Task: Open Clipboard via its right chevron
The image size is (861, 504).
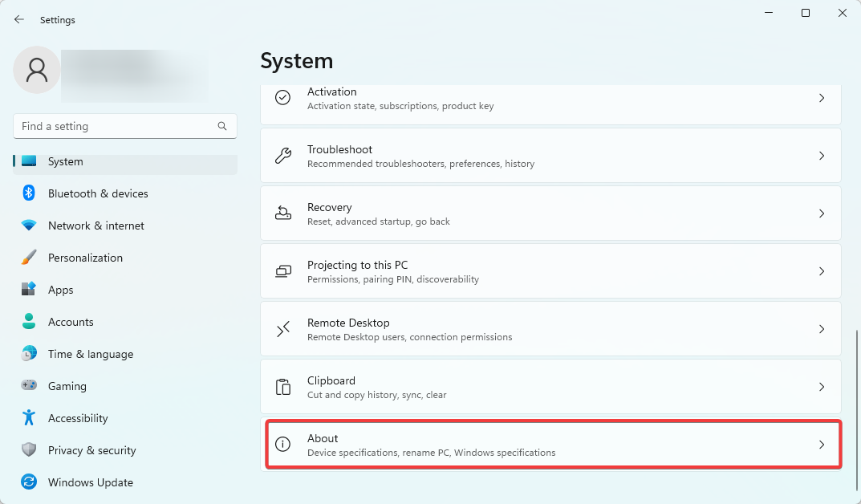Action: [822, 387]
